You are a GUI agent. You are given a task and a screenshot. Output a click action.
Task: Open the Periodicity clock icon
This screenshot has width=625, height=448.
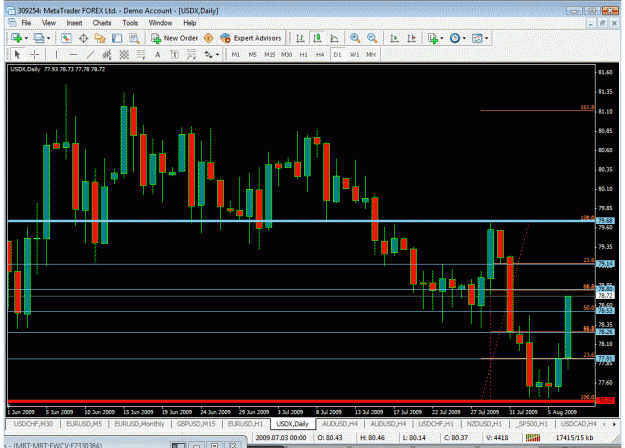[x=454, y=38]
